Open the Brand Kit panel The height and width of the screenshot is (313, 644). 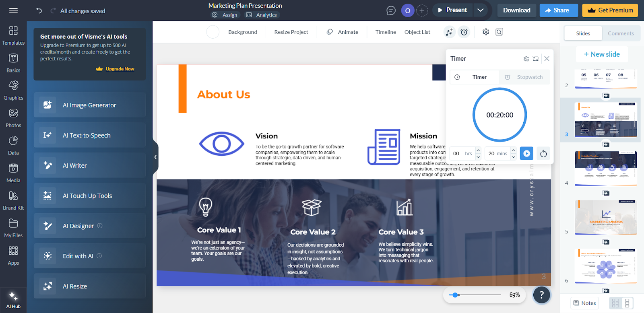pos(13,201)
